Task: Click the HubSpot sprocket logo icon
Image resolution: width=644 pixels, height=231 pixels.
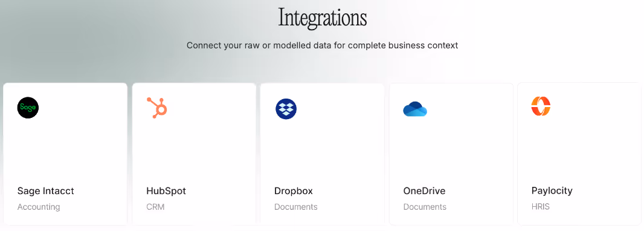Action: [157, 108]
